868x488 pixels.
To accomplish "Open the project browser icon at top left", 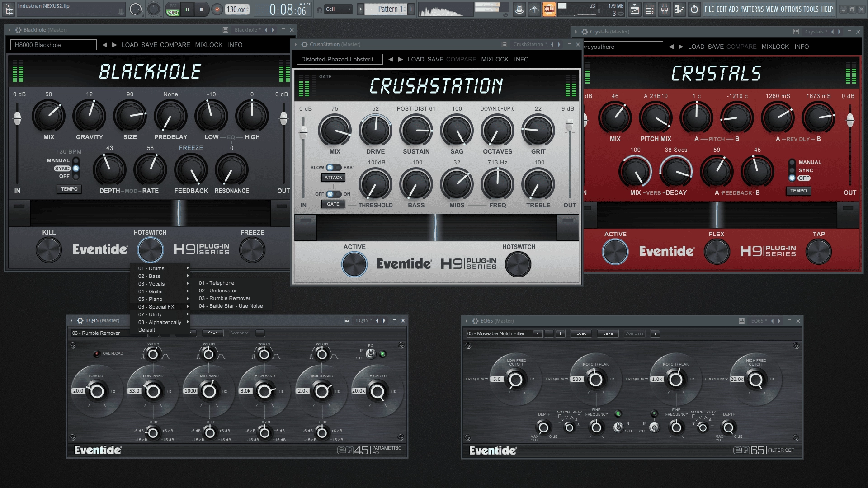I will pyautogui.click(x=9, y=9).
